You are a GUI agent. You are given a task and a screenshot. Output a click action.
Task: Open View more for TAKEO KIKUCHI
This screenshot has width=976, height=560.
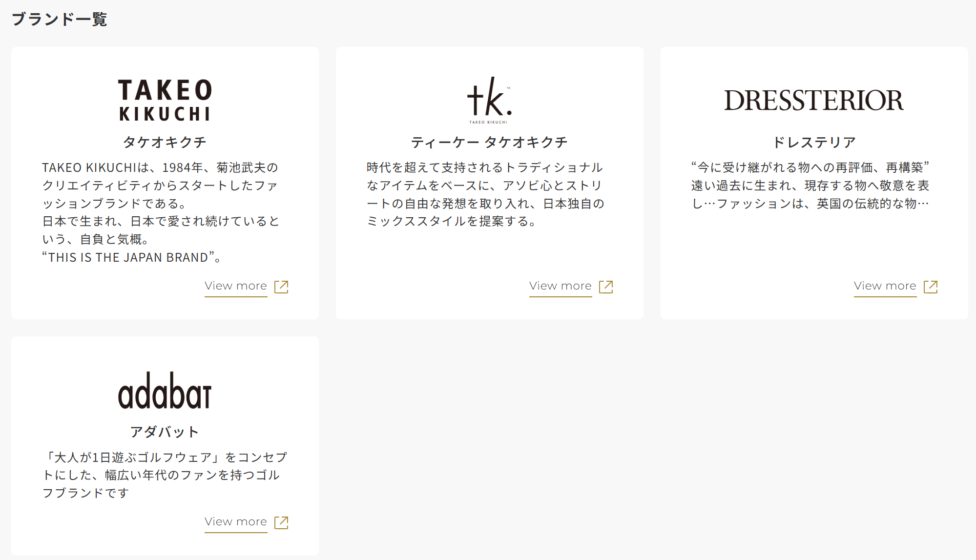pos(236,286)
